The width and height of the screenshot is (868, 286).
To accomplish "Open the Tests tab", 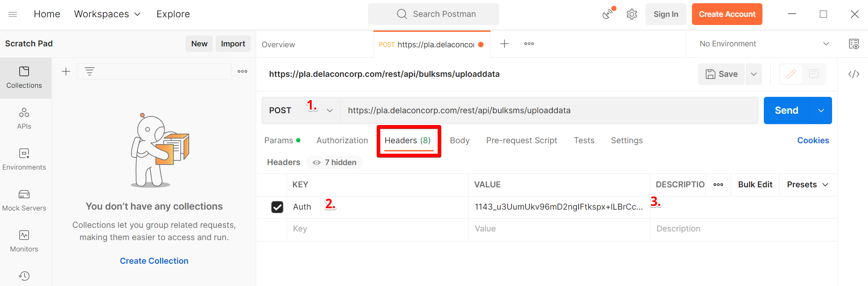I will 584,140.
